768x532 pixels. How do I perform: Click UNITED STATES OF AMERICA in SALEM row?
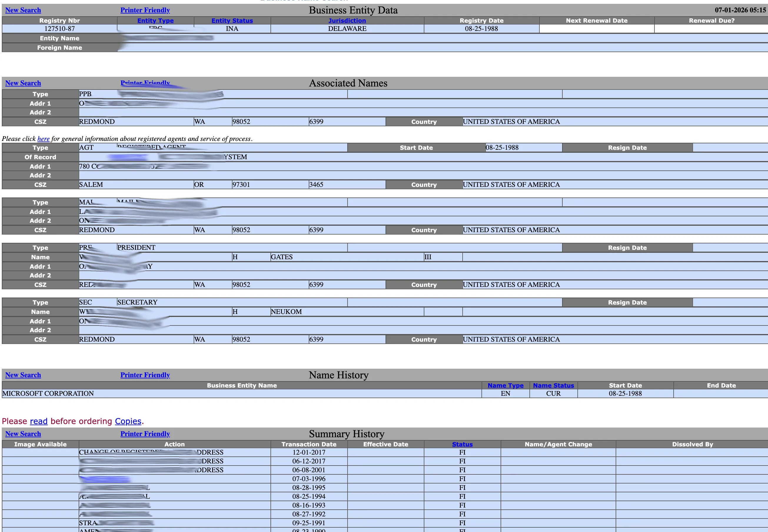[511, 185]
